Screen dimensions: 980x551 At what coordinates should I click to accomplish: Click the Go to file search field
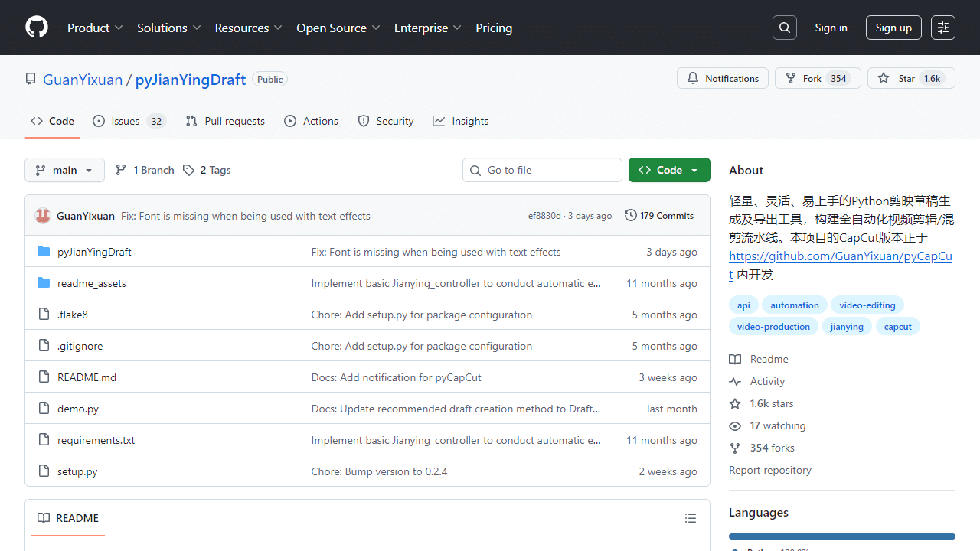(x=542, y=170)
